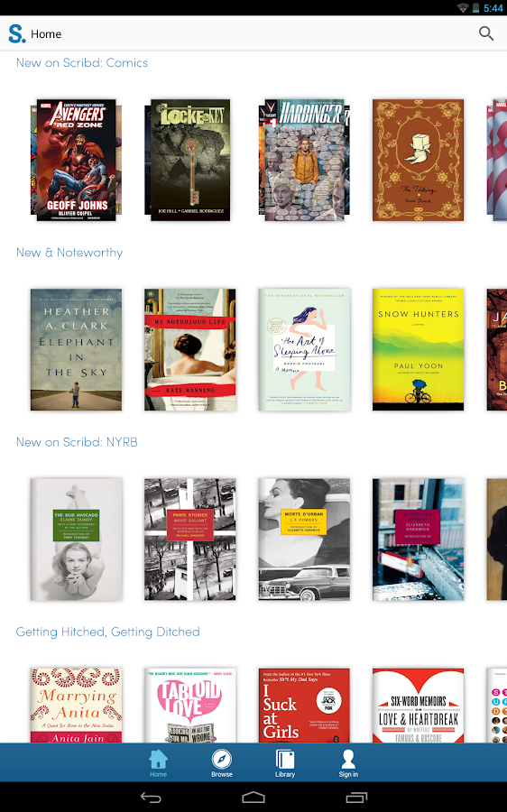Open Elephant in the Sky book cover

point(76,349)
